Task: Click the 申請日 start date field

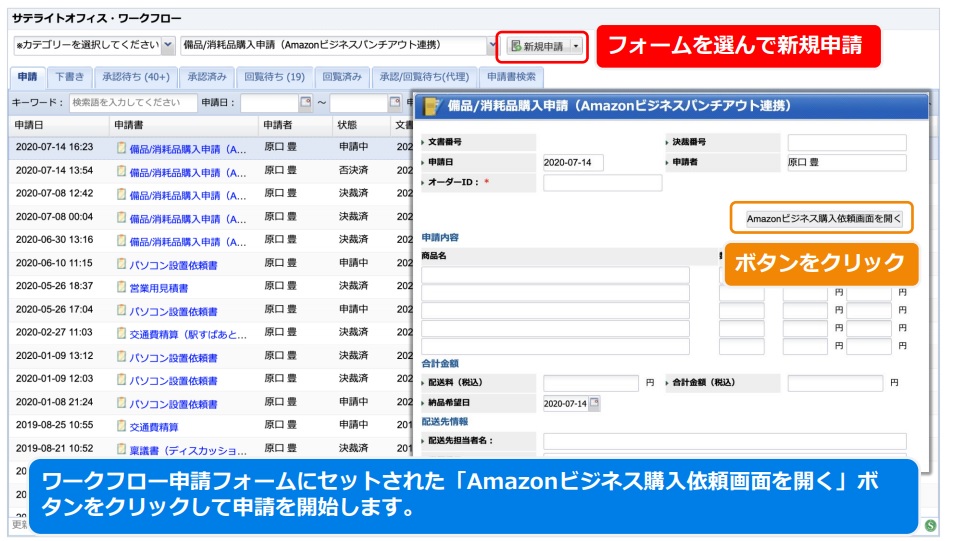Action: 269,103
